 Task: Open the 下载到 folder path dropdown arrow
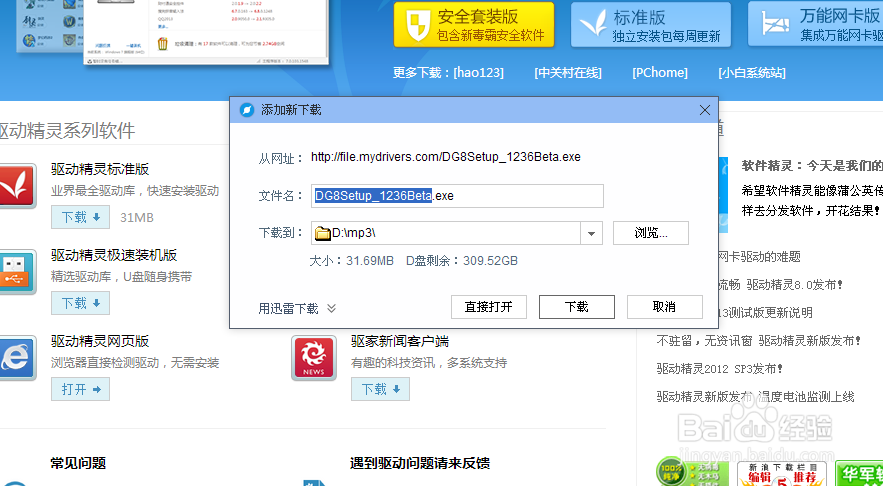pyautogui.click(x=591, y=233)
